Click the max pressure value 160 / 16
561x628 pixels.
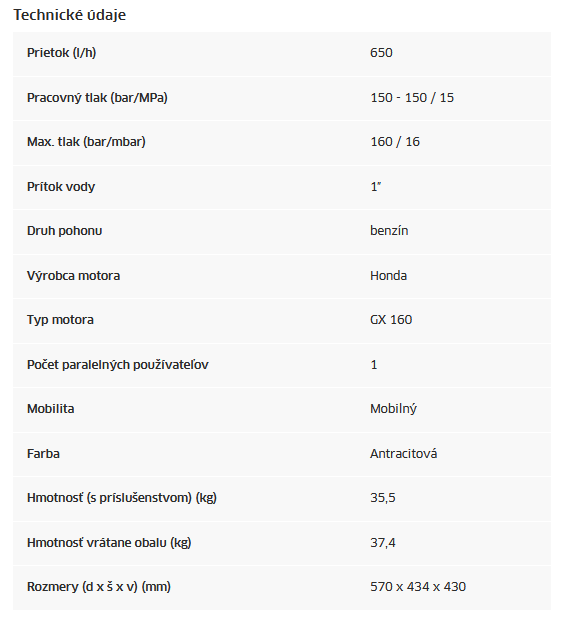(x=395, y=142)
